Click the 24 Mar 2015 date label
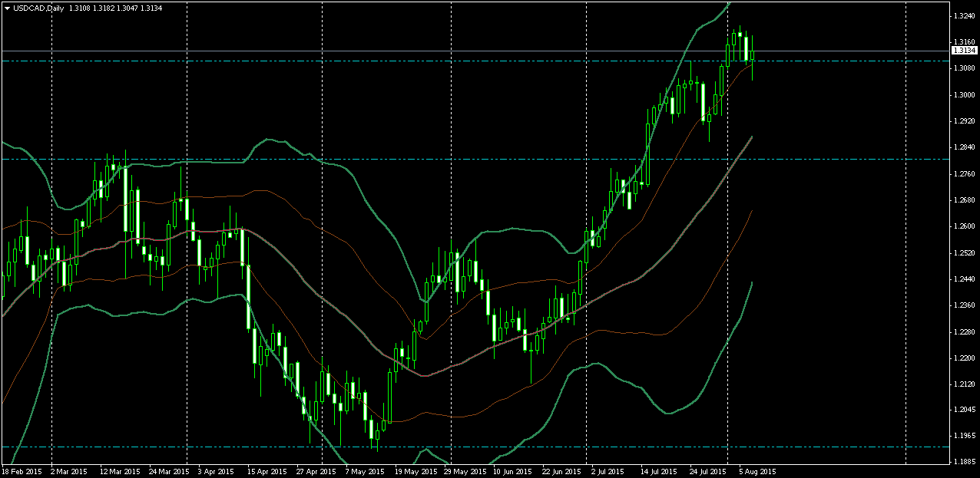Screen dimensions: 980x478 (170, 472)
